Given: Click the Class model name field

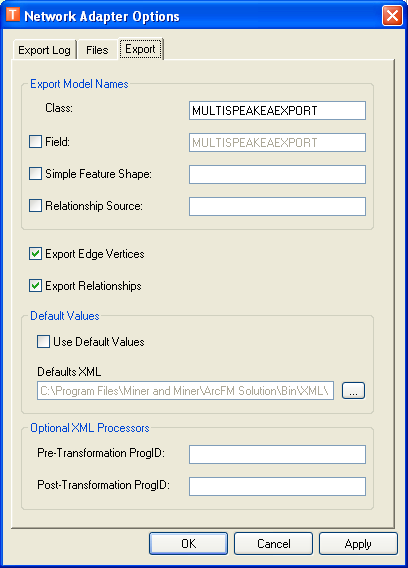Looking at the screenshot, I should (x=277, y=110).
